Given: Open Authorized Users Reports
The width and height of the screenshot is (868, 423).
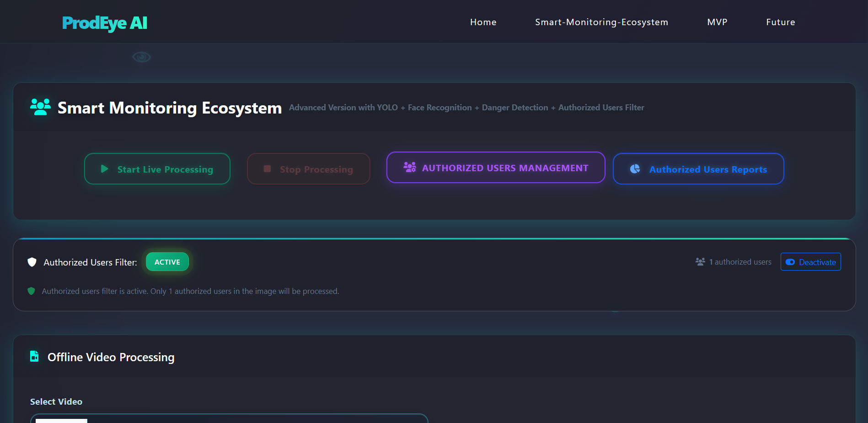Looking at the screenshot, I should pyautogui.click(x=698, y=169).
